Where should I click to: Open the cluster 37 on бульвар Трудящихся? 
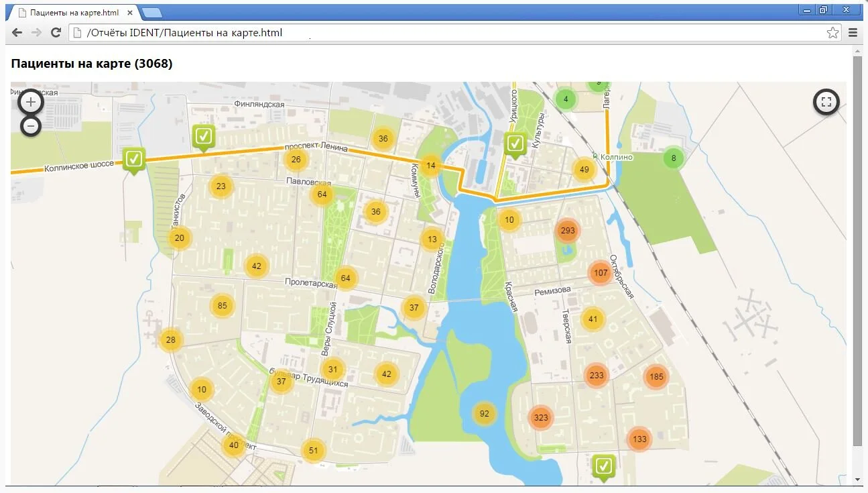[282, 382]
